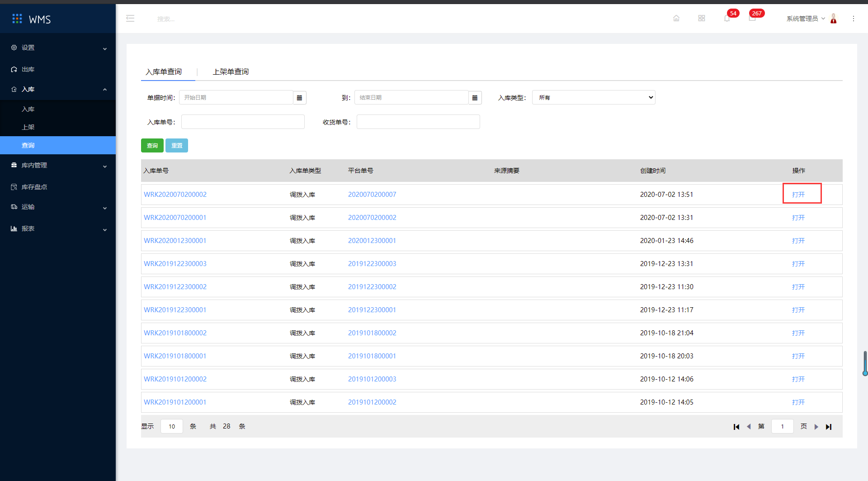Click 打开 for row WRK2019101200001
Screen dimensions: 868x481
[x=798, y=402]
